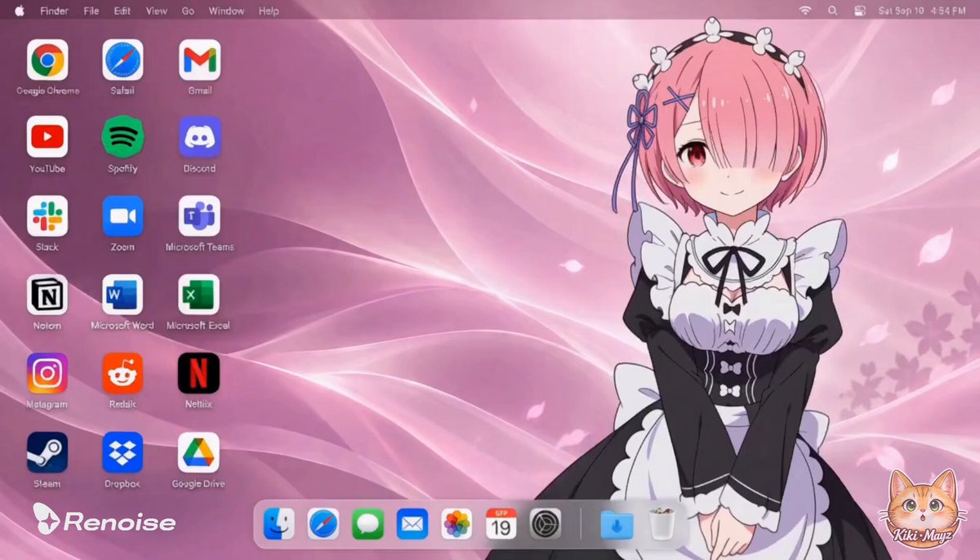
Task: Open Google Chrome desktop icon
Action: (47, 60)
